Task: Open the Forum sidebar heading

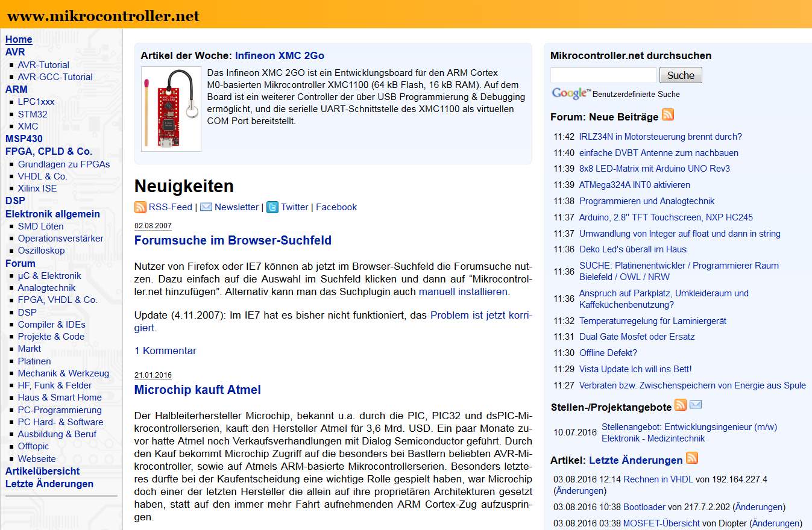Action: [x=20, y=263]
